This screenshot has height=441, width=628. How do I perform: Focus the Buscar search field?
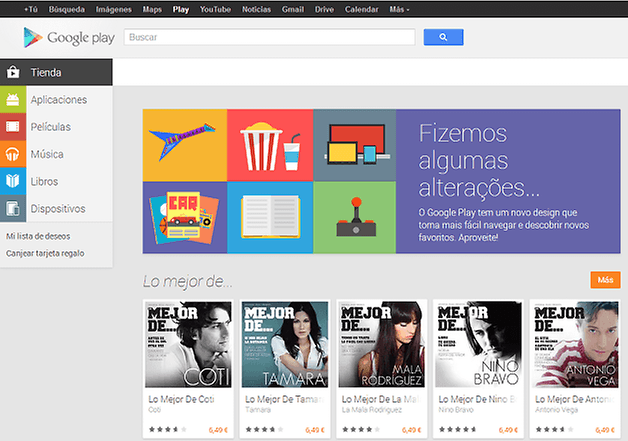(x=270, y=37)
